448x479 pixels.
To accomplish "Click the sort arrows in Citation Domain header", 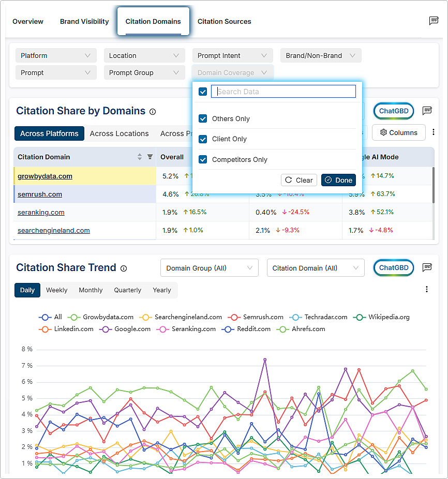I will (140, 157).
